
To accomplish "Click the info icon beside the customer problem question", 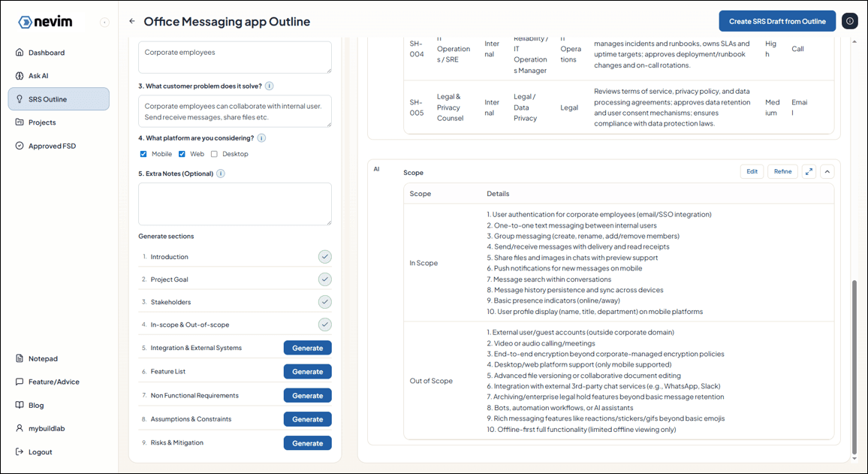I will [x=269, y=86].
